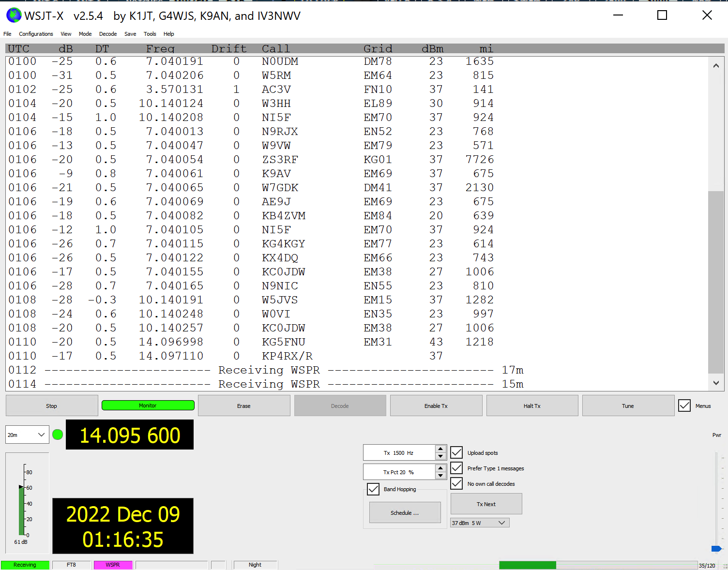Click the Night status bar entry

click(255, 565)
